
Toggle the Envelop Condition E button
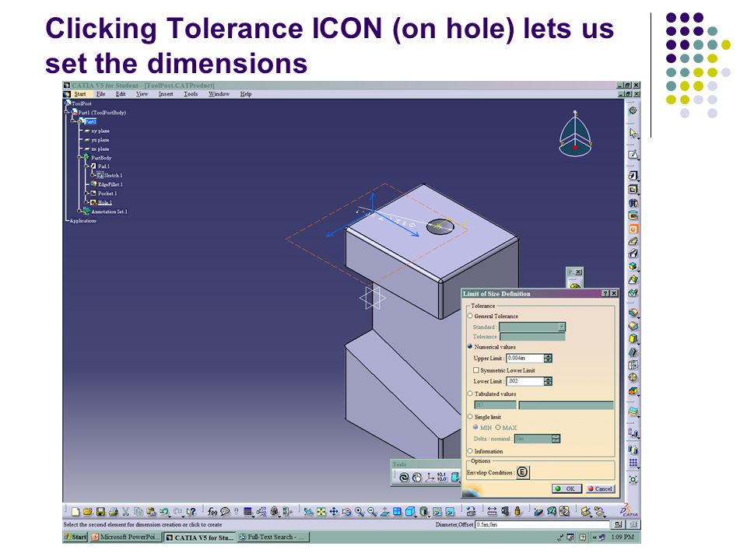[523, 472]
